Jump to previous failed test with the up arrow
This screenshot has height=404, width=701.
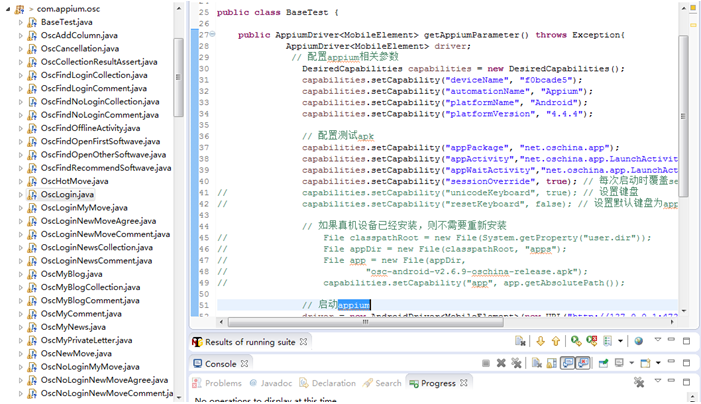(556, 341)
